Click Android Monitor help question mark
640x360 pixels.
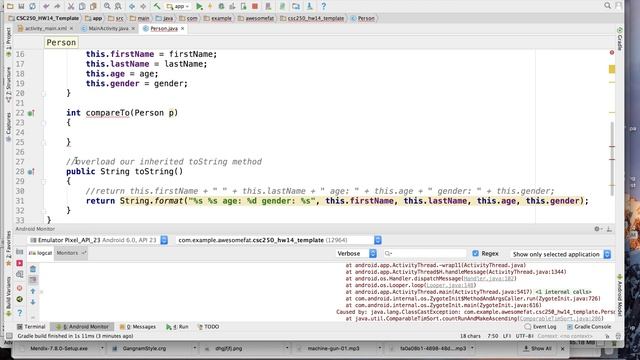click(20, 313)
